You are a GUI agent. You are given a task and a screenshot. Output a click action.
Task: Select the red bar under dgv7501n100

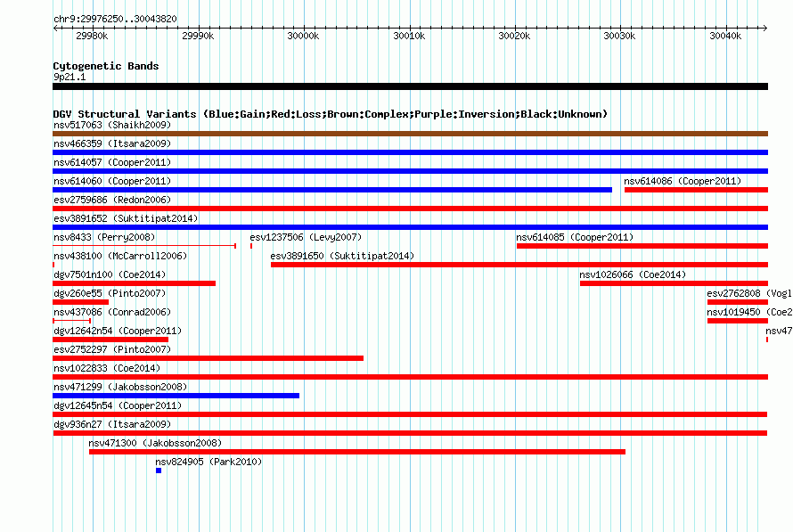pyautogui.click(x=134, y=283)
